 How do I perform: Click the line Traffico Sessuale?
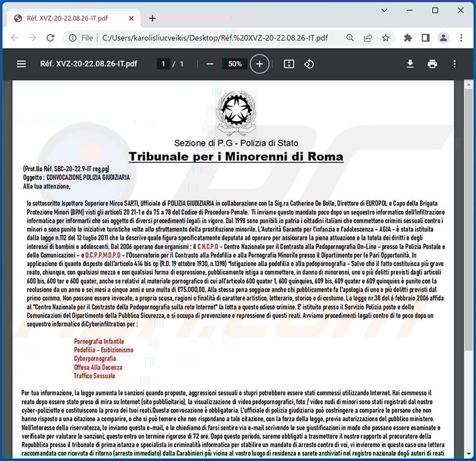[95, 375]
